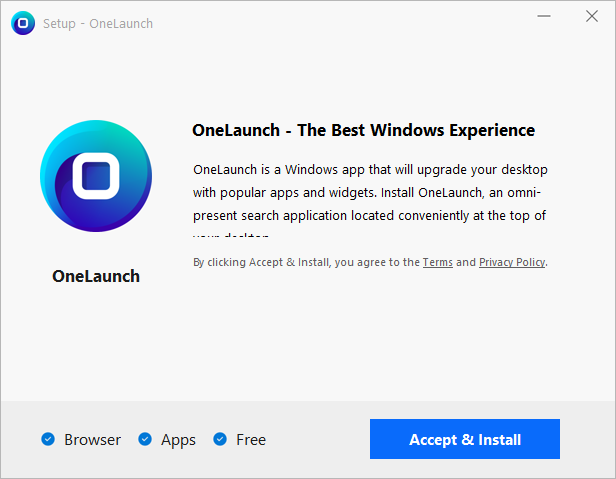The width and height of the screenshot is (616, 479).
Task: Close the OneLaunch setup dialog
Action: [592, 17]
